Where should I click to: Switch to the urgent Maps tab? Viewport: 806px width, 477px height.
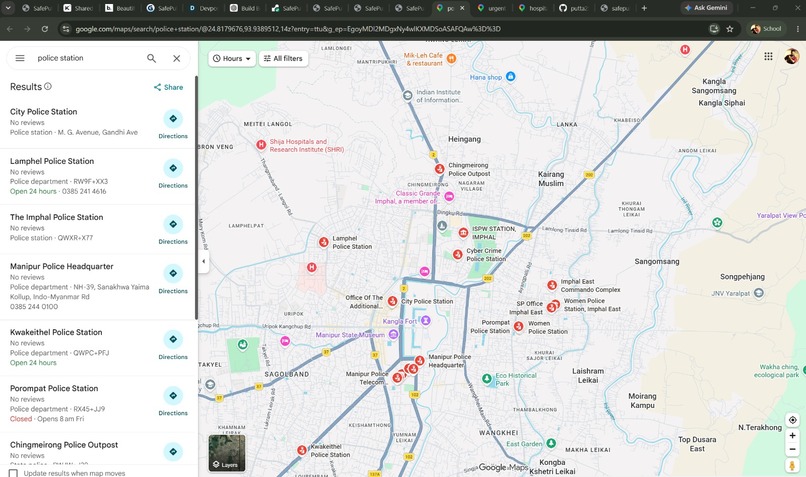[x=491, y=8]
